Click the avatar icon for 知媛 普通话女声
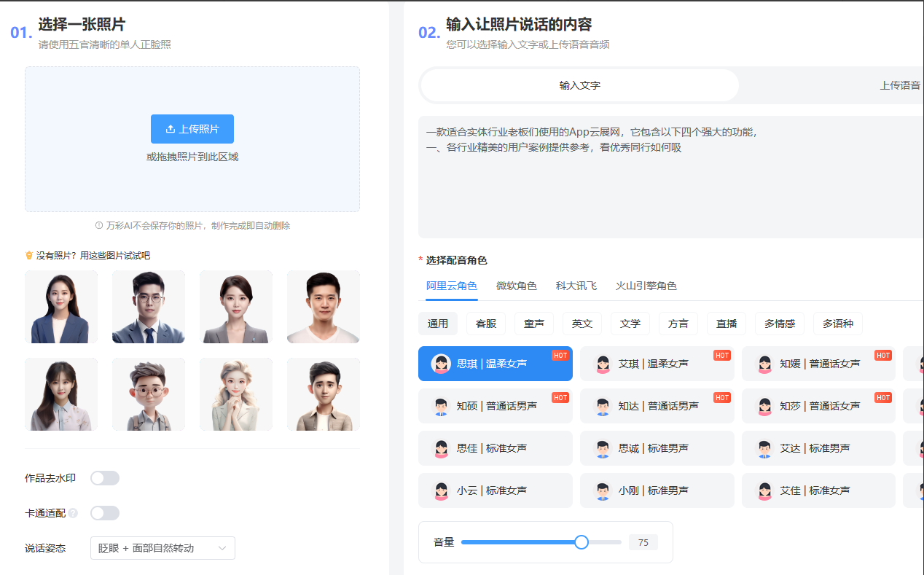Viewport: 924px width, 575px height. [764, 364]
